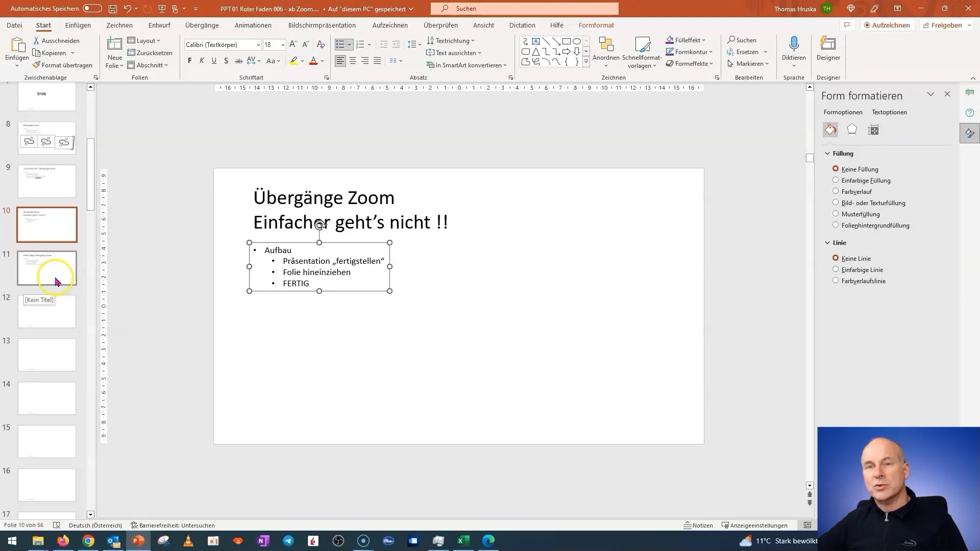Image resolution: width=980 pixels, height=551 pixels.
Task: Click slide 11 thumbnail in panel
Action: (x=46, y=268)
